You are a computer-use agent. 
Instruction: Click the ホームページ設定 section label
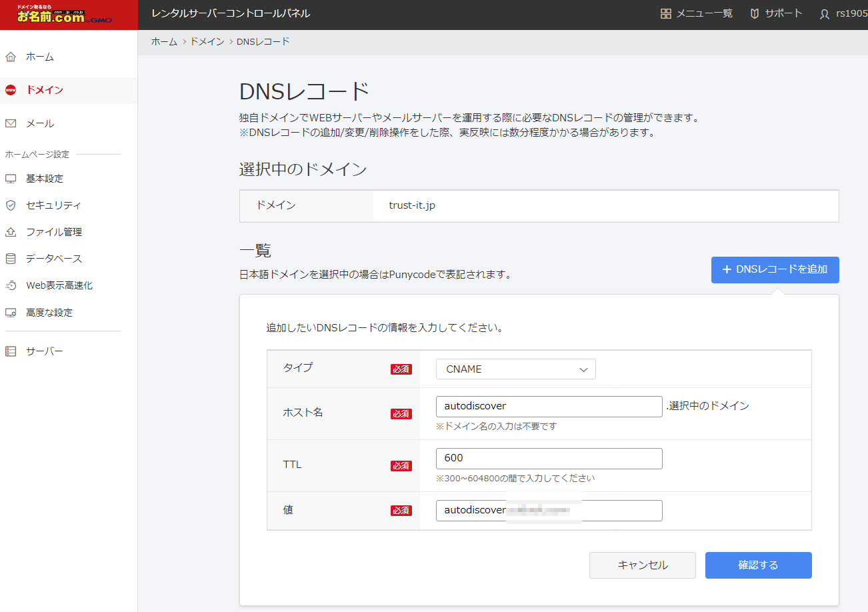tap(37, 155)
